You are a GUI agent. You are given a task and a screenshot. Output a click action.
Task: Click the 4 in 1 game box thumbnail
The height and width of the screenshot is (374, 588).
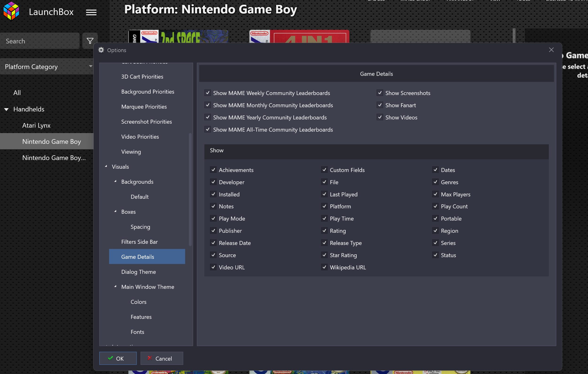[299, 36]
